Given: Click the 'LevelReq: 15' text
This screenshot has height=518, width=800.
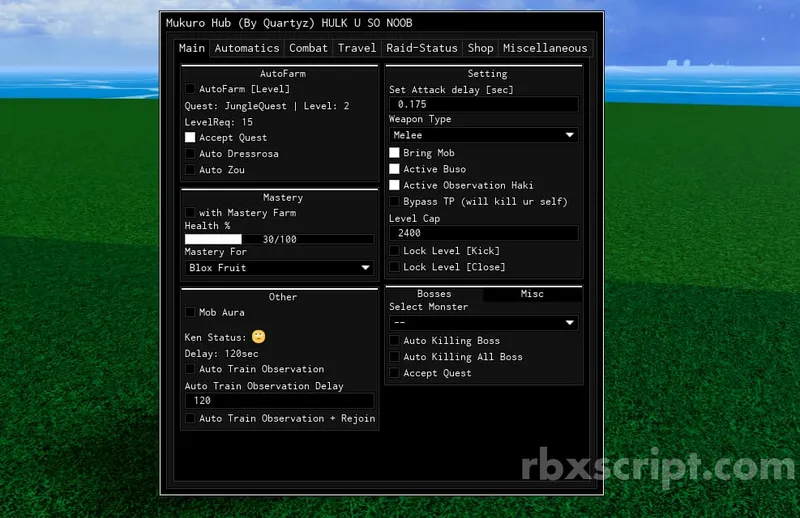Looking at the screenshot, I should (x=218, y=122).
